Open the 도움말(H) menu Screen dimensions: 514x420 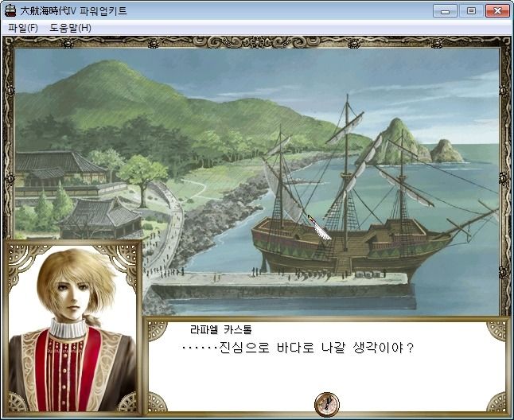[71, 28]
